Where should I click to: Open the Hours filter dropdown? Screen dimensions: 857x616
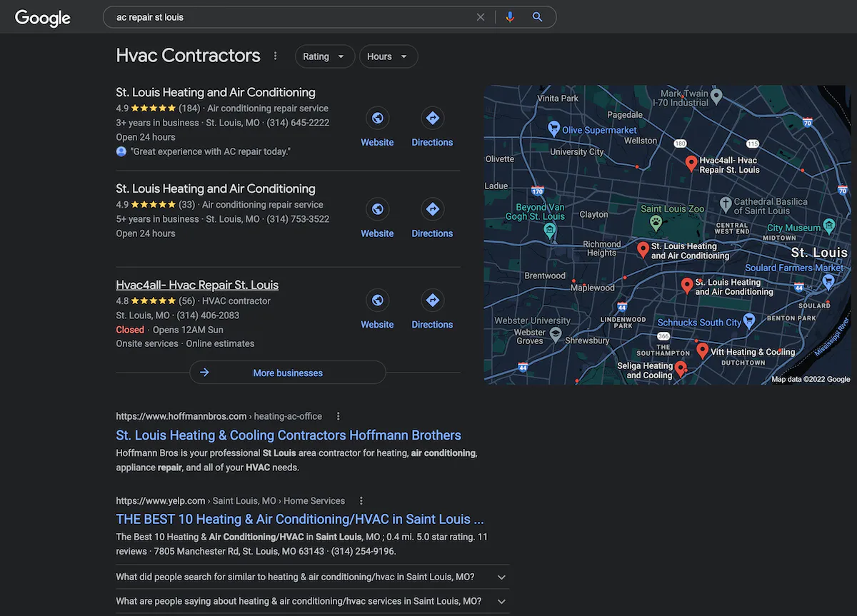coord(388,56)
